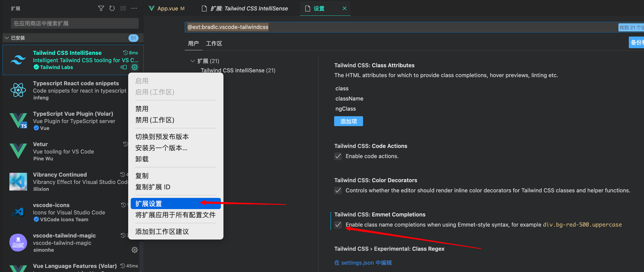This screenshot has width=644, height=272.
Task: Select 禁用 in the context menu
Action: [x=176, y=109]
